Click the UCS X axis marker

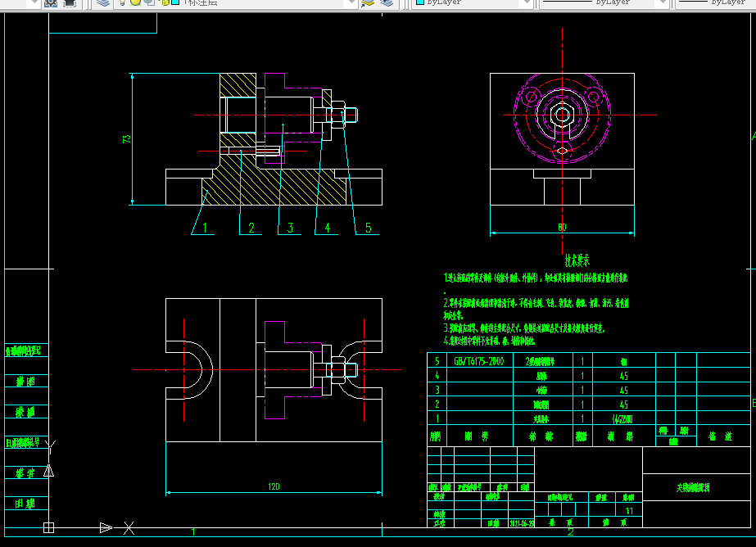click(129, 527)
